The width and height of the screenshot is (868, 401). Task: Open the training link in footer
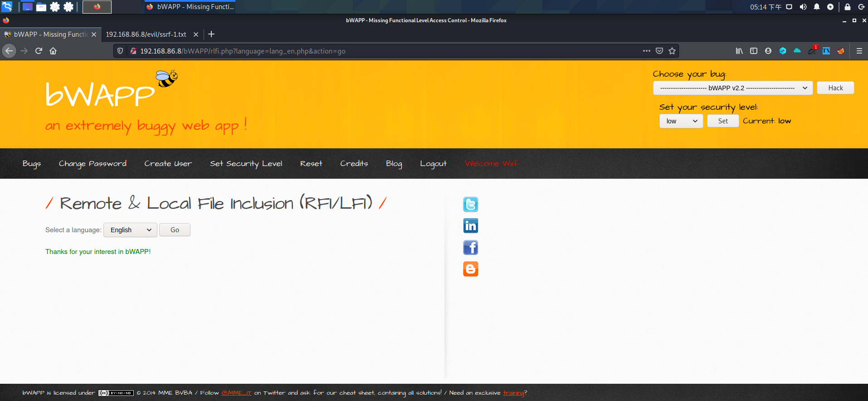(513, 393)
